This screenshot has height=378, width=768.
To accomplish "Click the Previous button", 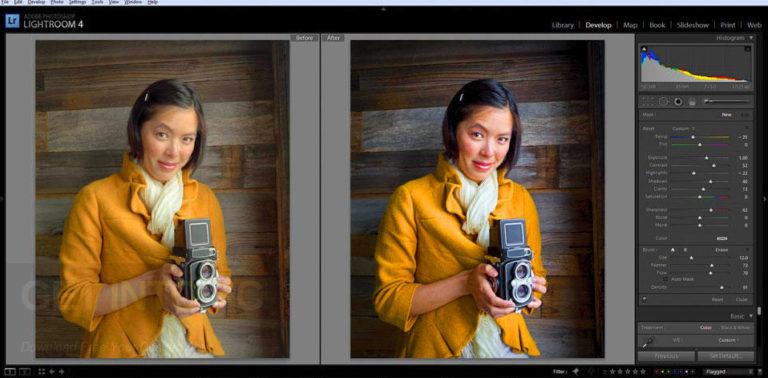I will pyautogui.click(x=666, y=356).
